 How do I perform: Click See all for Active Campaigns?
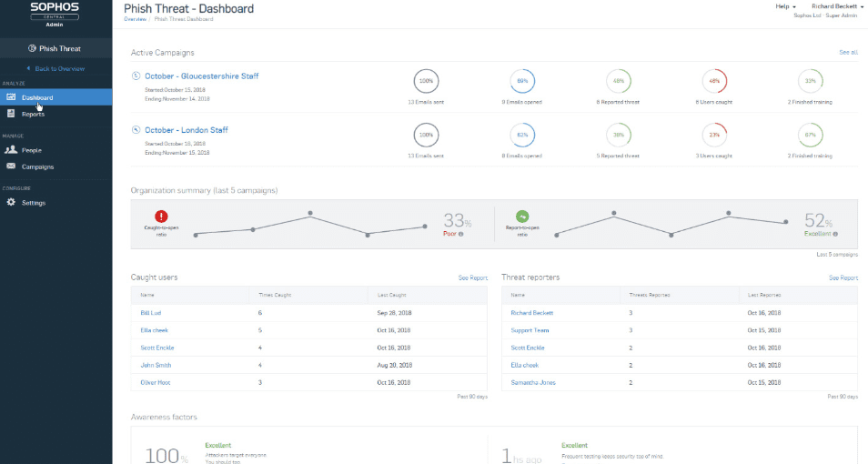pos(848,53)
